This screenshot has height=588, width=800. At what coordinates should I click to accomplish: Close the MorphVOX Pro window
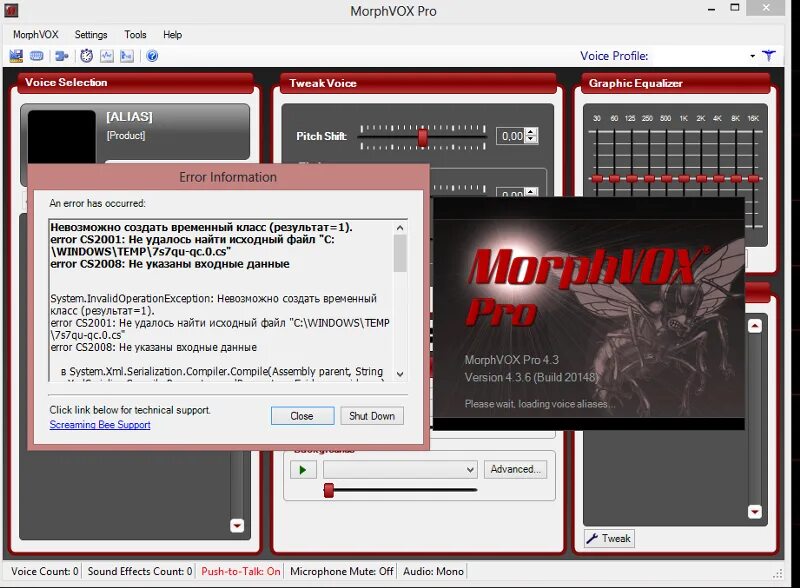pos(766,8)
